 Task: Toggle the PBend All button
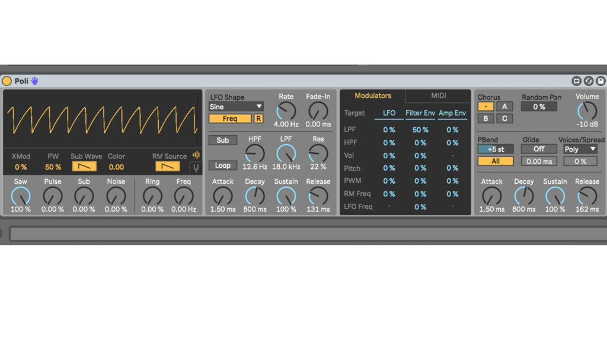coord(496,161)
